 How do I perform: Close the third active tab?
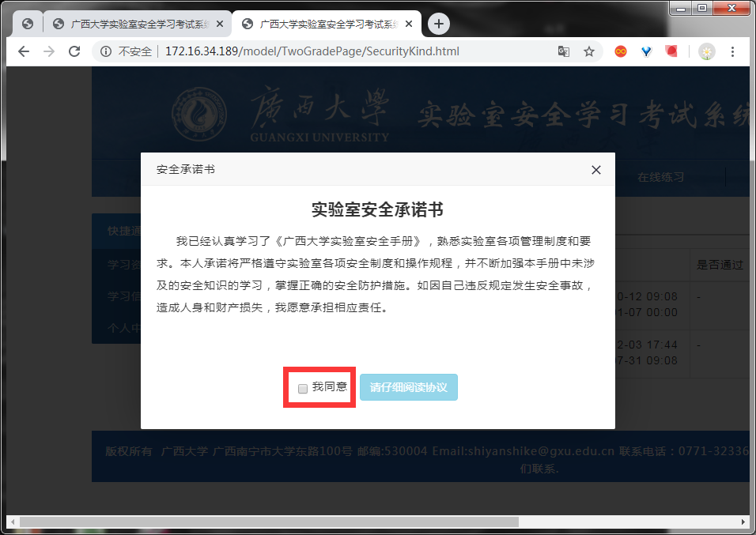[409, 24]
